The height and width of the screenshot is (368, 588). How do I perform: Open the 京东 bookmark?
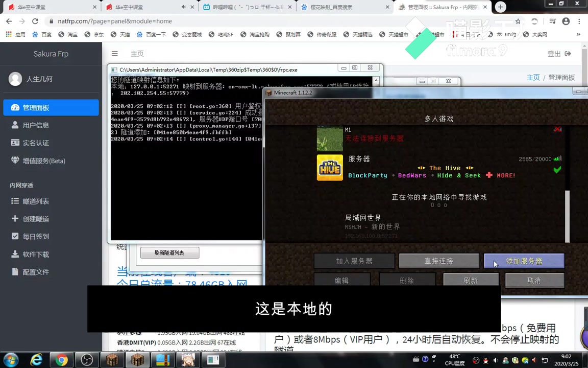tap(94, 35)
